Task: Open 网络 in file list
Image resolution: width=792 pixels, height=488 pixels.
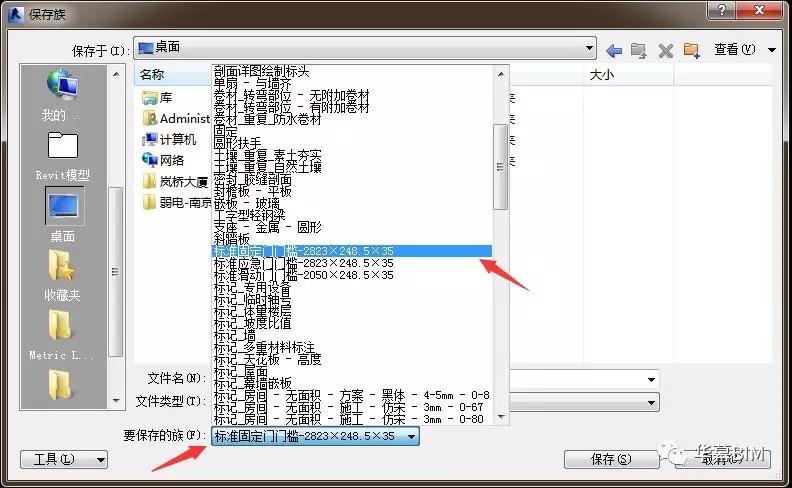Action: (164, 160)
